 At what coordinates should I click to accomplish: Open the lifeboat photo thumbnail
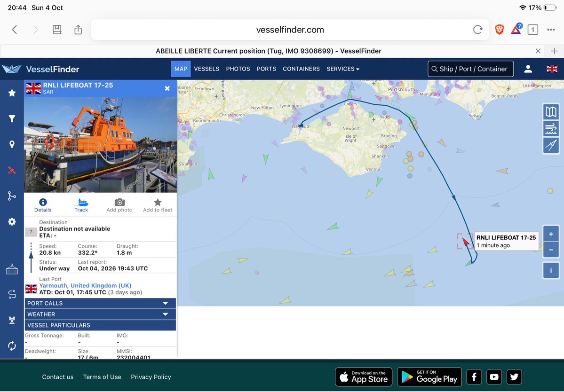[x=100, y=145]
